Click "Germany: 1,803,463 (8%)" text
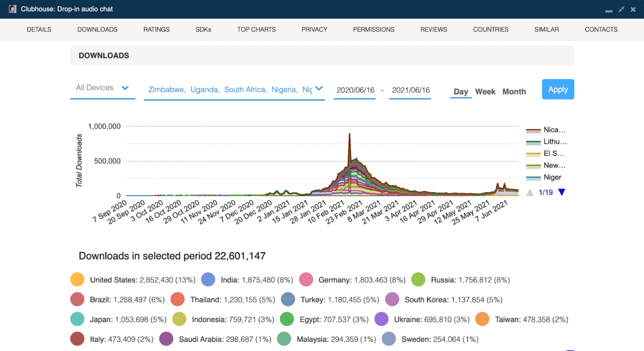Image resolution: width=644 pixels, height=351 pixels. click(x=362, y=280)
